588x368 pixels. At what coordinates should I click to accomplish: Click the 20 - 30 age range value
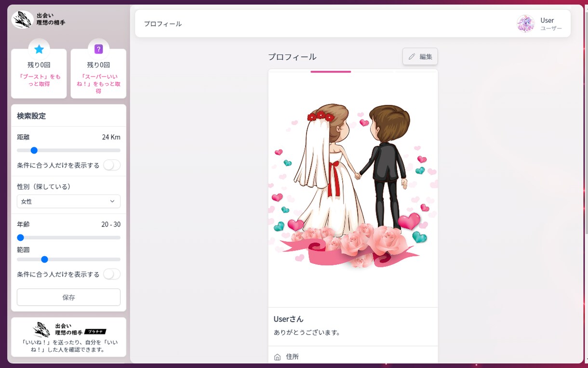click(x=111, y=224)
